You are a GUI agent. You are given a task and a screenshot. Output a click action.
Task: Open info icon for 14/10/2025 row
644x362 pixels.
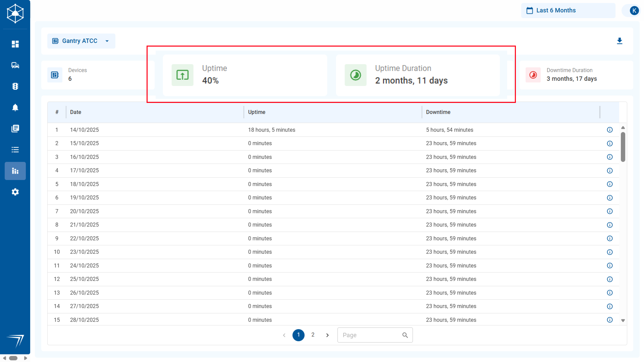click(x=610, y=130)
